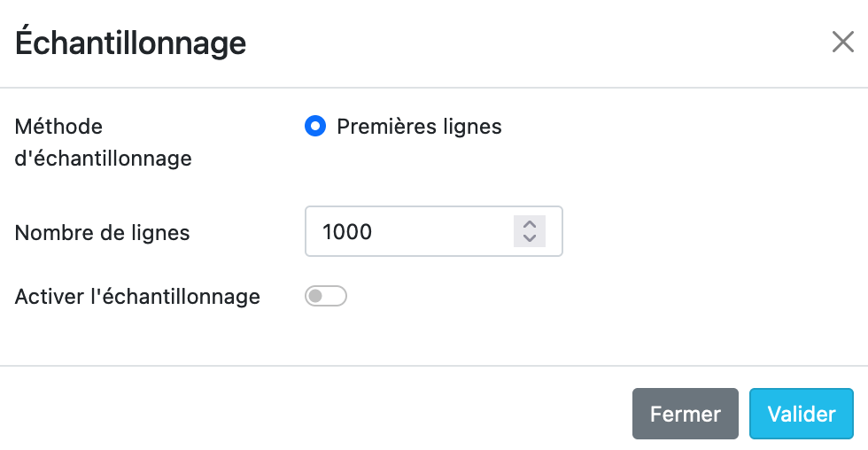Increase line count with the up arrow
The image size is (868, 450).
[x=530, y=224]
